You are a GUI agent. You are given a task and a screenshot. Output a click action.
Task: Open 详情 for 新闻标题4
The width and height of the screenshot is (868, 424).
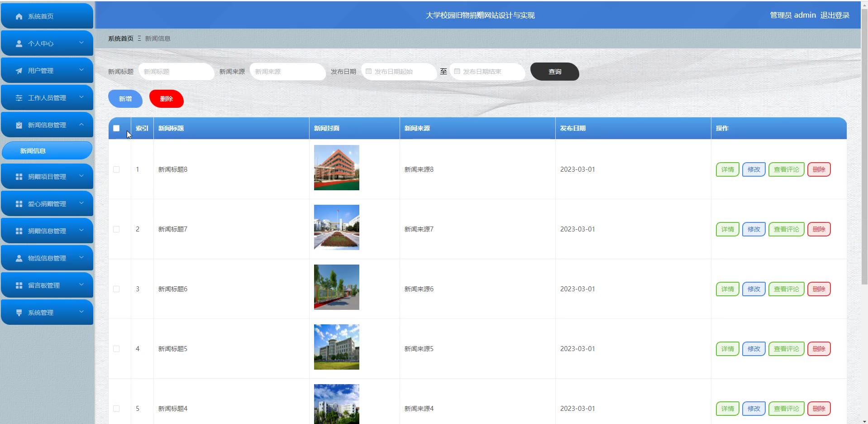(x=728, y=409)
